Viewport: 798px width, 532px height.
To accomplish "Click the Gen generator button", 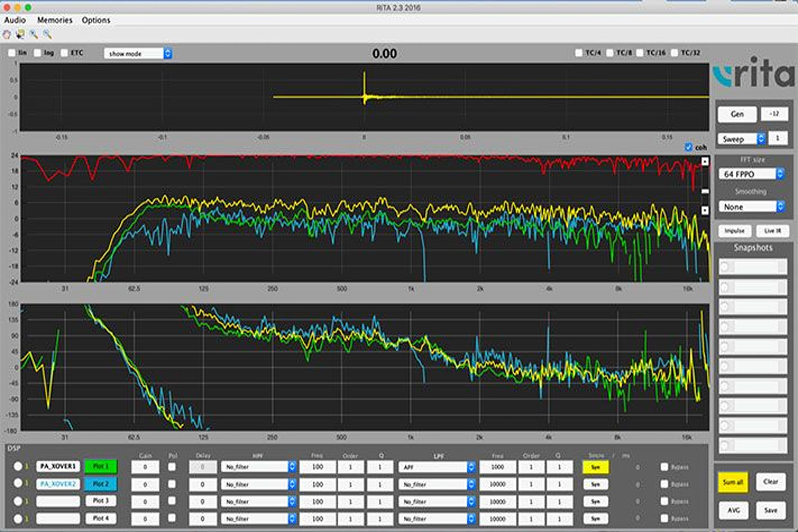I will point(737,114).
